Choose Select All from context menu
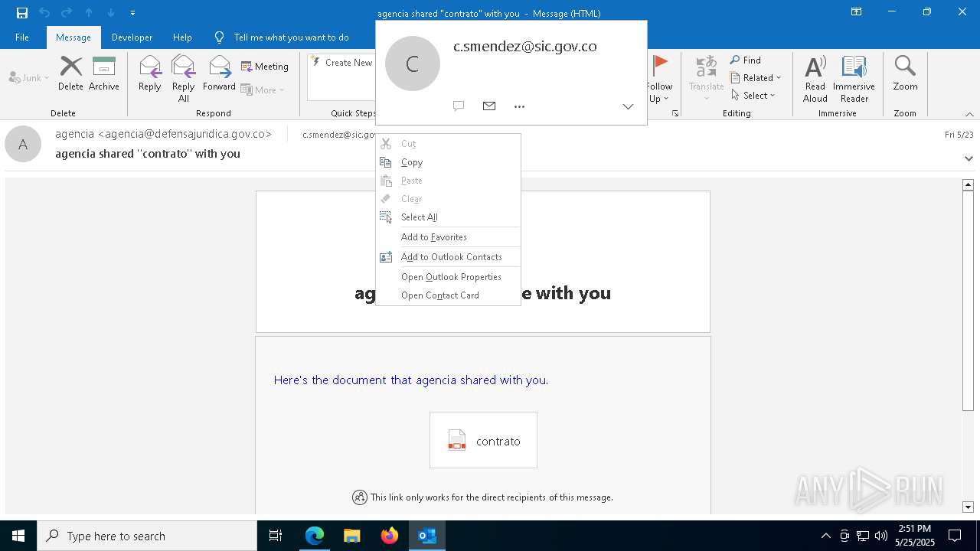Screen dimensions: 980x551 pos(449,217)
